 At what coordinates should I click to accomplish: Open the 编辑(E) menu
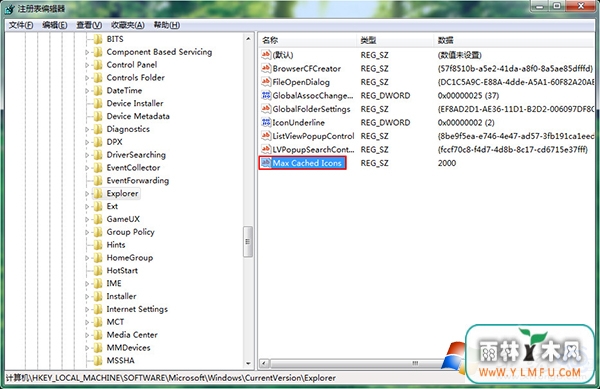point(55,25)
